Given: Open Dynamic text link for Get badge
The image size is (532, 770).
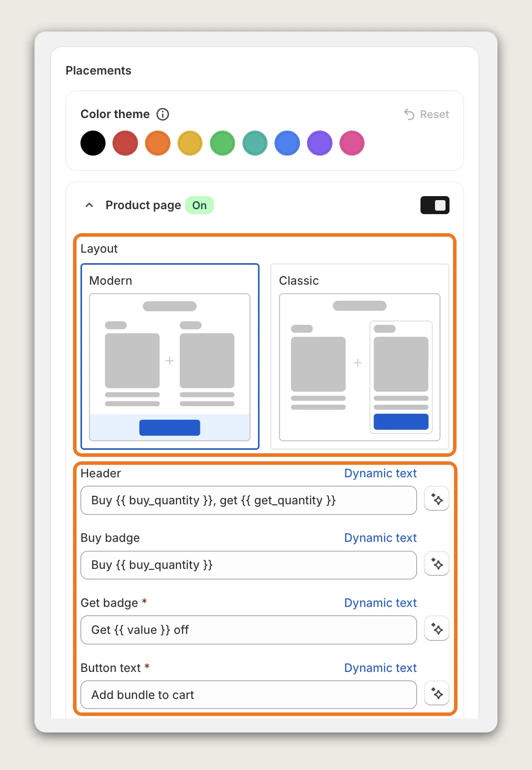Looking at the screenshot, I should pos(380,603).
